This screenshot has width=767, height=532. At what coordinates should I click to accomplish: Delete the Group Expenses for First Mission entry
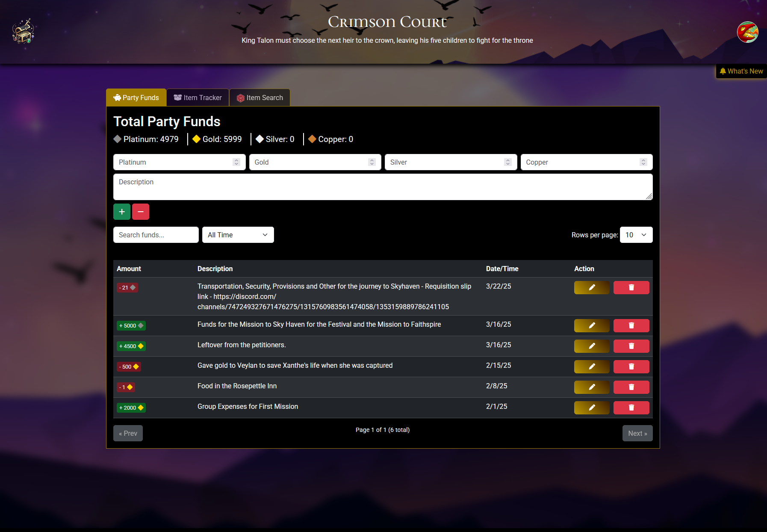coord(631,408)
